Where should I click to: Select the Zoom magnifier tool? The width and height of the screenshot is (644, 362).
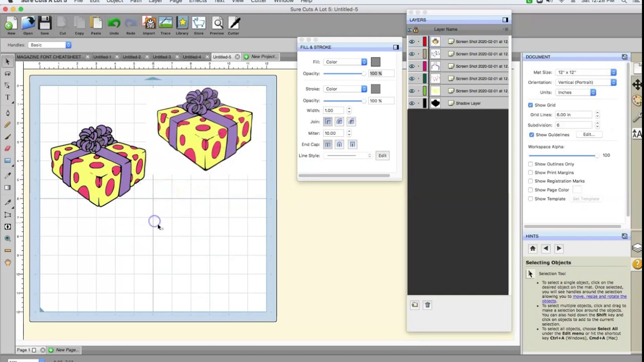[8, 238]
